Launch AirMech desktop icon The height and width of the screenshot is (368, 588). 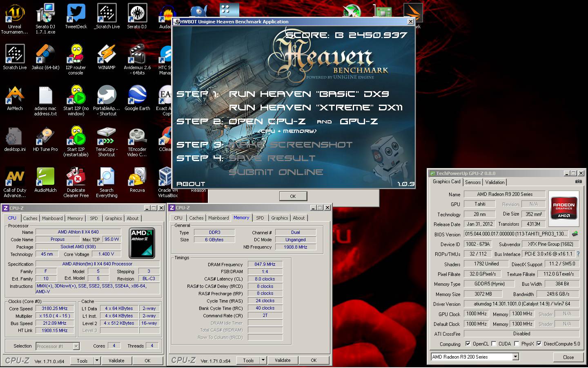pos(15,98)
